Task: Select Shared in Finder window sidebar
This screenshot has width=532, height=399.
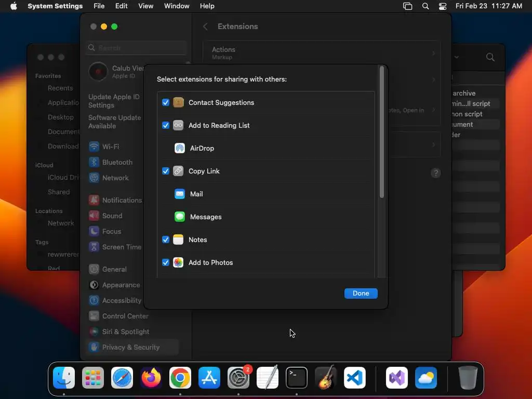Action: pyautogui.click(x=59, y=192)
